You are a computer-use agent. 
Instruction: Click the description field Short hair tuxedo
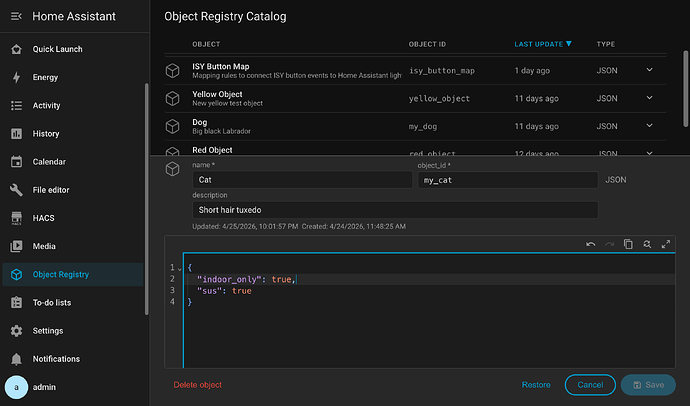(395, 210)
